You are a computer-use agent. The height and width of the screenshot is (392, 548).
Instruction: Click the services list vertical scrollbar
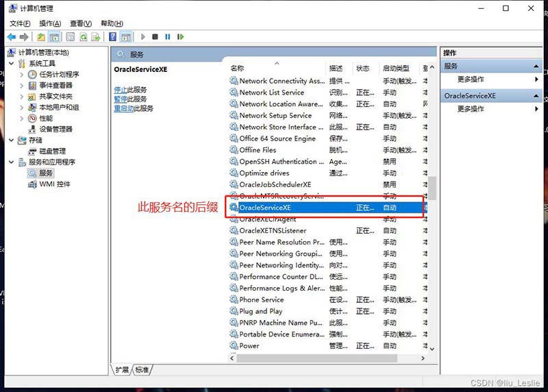click(432, 206)
